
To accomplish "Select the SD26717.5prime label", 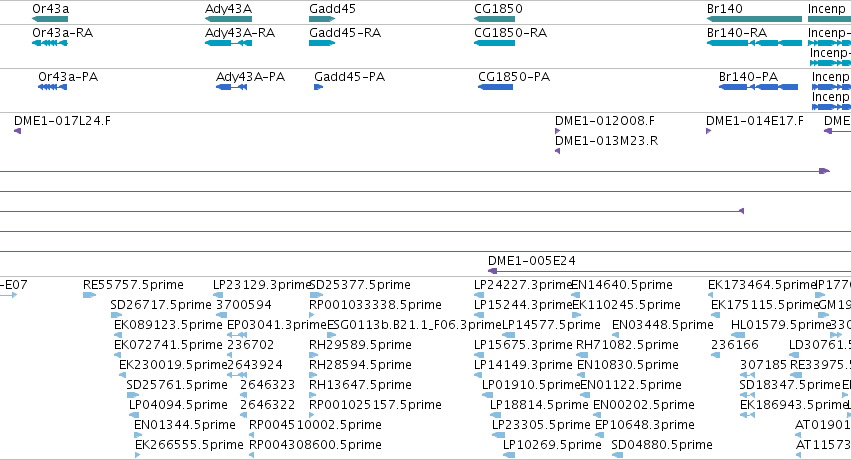I will tap(161, 304).
